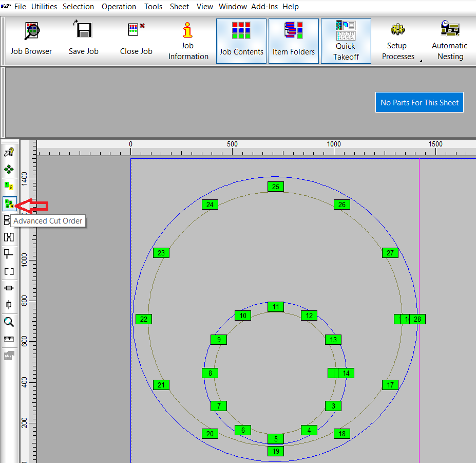Toggle the Item Folders panel
Screen dimensions: 476x463
click(294, 40)
